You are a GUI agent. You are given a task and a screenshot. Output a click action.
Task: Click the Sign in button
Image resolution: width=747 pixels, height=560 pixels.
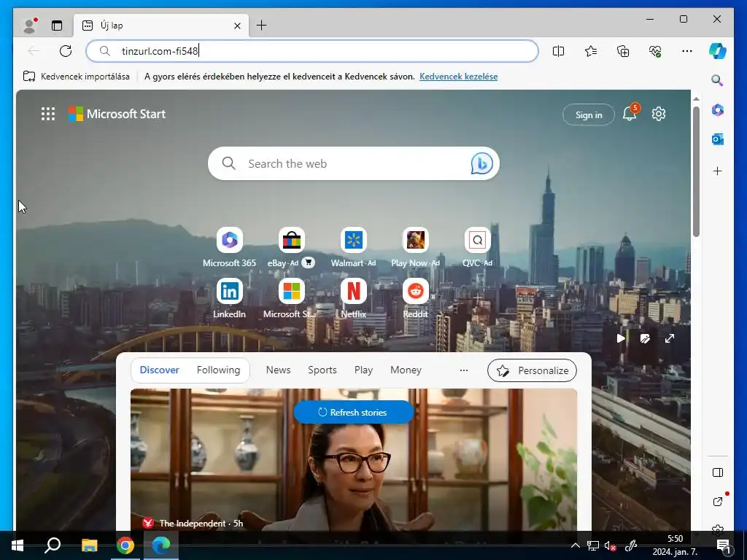pos(589,114)
